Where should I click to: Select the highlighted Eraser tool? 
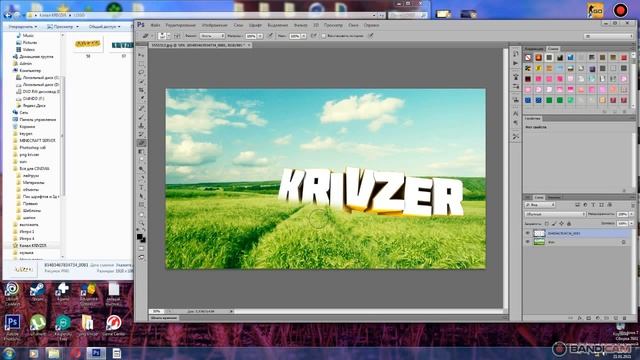pyautogui.click(x=141, y=143)
